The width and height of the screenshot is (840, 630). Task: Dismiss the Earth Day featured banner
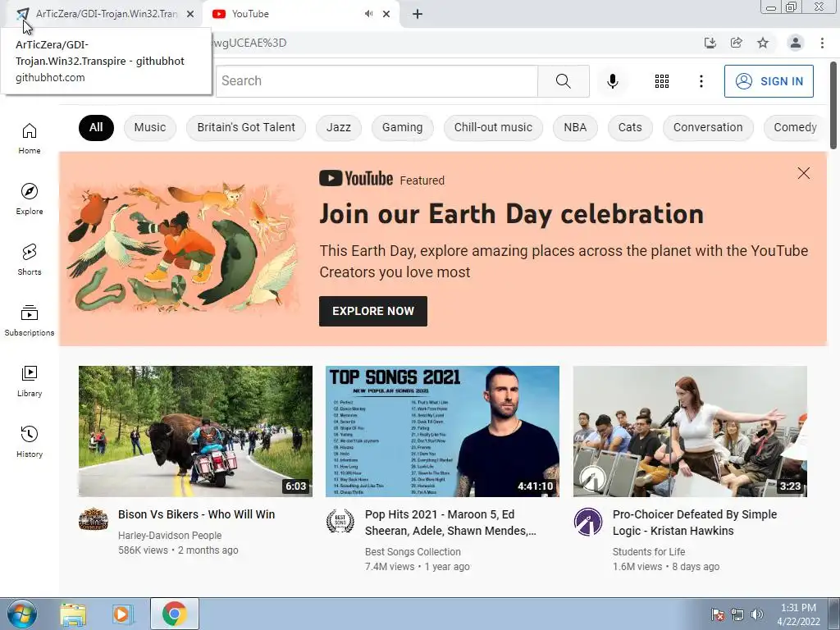[804, 173]
